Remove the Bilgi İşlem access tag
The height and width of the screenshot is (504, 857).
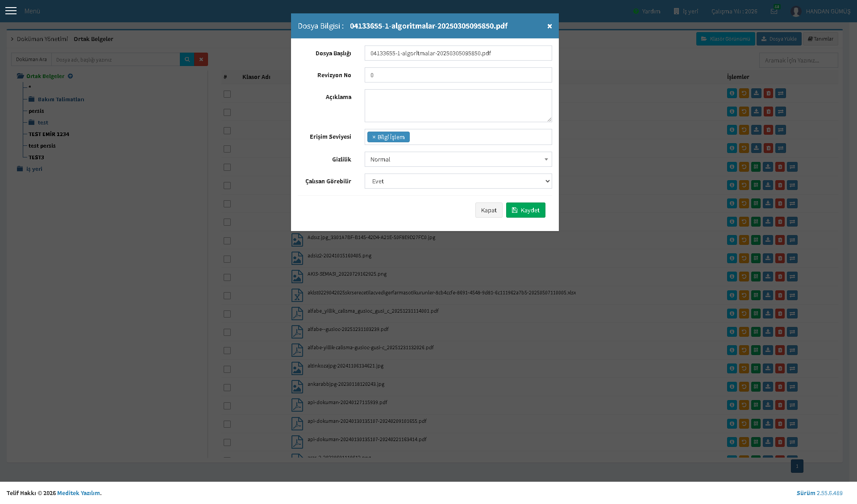[x=374, y=137]
